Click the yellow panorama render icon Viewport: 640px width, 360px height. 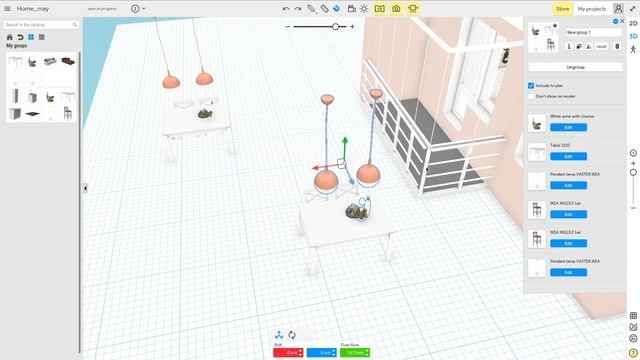click(x=380, y=9)
